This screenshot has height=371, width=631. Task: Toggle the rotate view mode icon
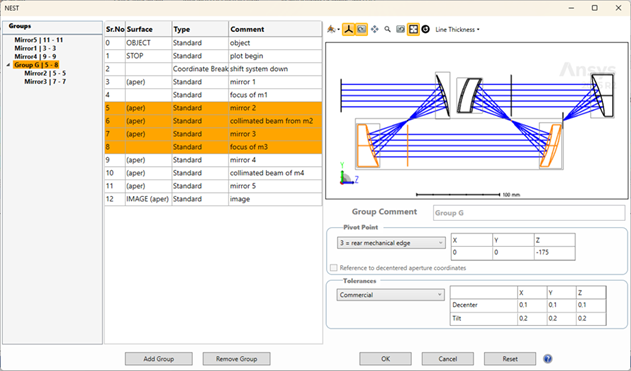click(x=361, y=29)
